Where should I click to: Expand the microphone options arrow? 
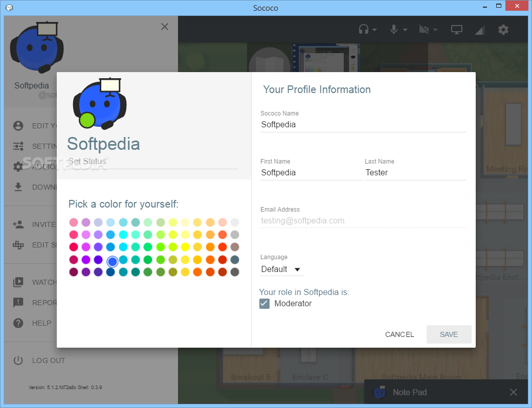pos(405,30)
